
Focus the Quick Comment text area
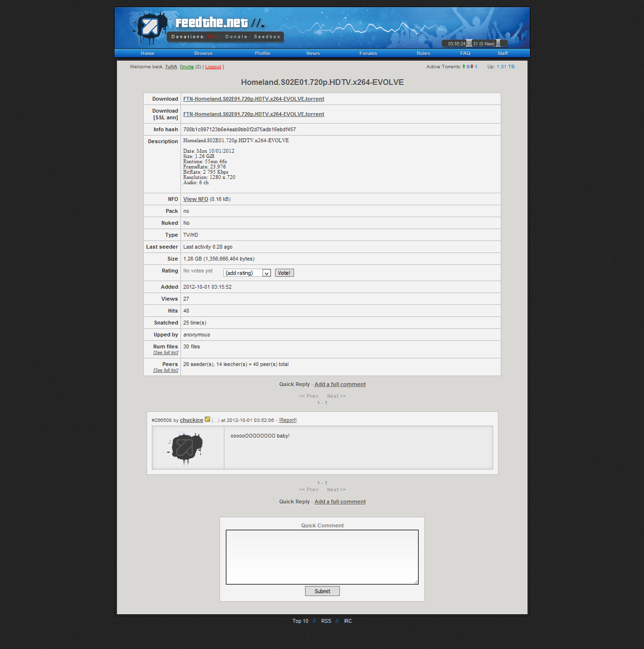point(322,557)
